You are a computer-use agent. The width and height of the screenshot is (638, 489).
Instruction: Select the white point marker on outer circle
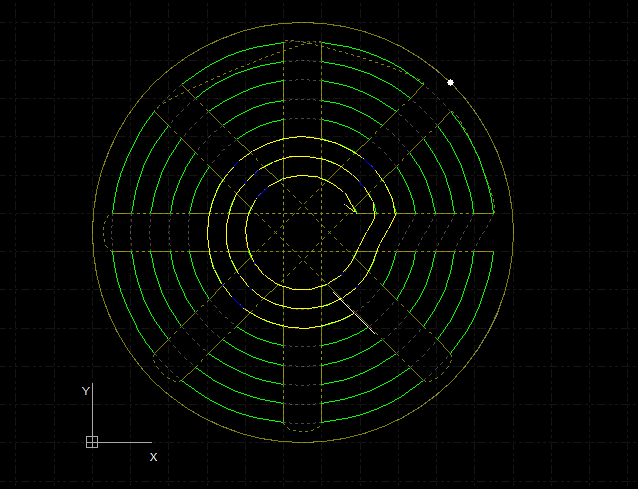[x=450, y=83]
